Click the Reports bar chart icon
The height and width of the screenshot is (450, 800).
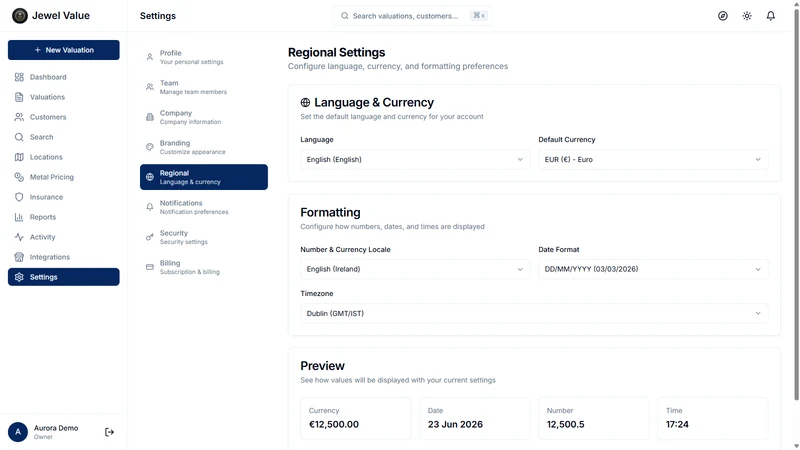click(x=19, y=217)
